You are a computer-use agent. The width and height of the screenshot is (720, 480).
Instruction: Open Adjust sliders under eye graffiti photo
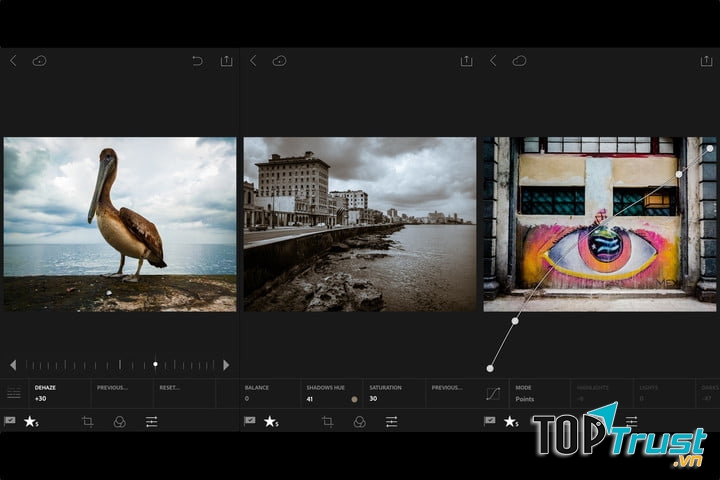[x=632, y=421]
